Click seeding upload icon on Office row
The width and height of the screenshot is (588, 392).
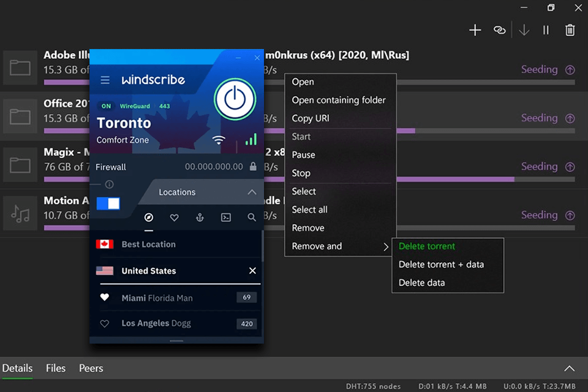click(x=570, y=119)
